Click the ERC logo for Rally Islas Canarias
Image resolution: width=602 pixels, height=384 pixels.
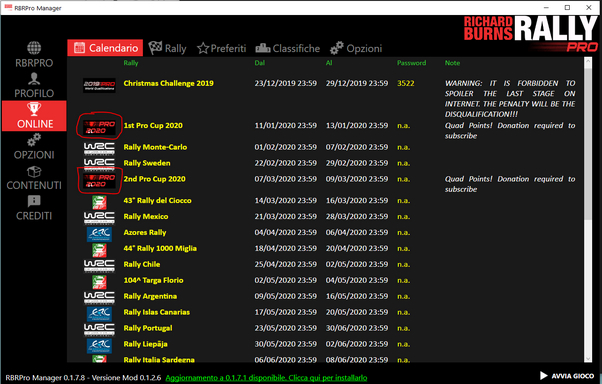(99, 314)
